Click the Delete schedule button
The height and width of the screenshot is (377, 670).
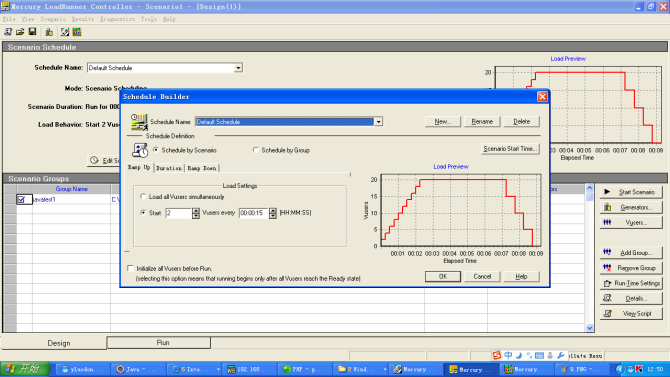click(x=521, y=122)
